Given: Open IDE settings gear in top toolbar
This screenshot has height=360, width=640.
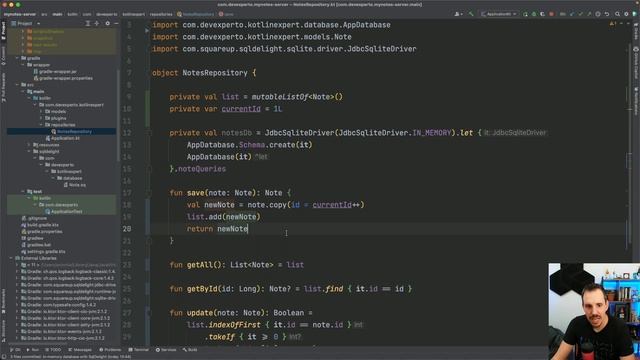Looking at the screenshot, I should point(626,14).
